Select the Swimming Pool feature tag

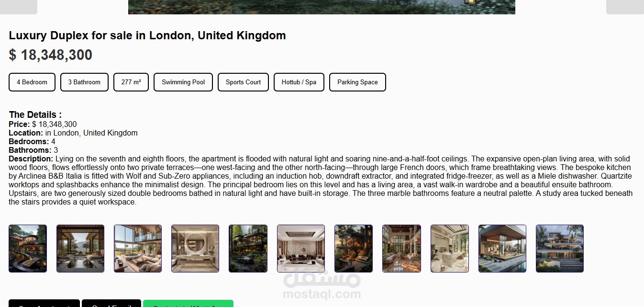(x=183, y=82)
